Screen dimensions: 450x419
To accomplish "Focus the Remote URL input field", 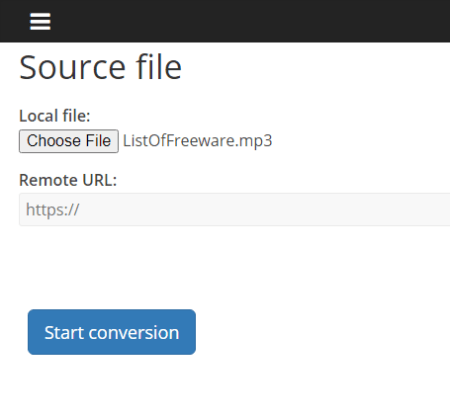I will point(234,209).
